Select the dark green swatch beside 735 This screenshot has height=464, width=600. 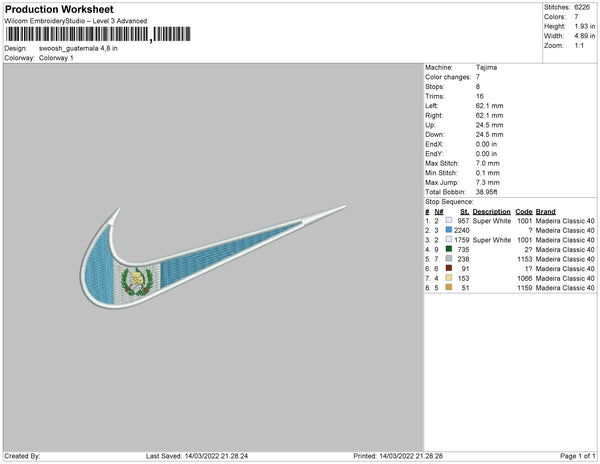449,249
